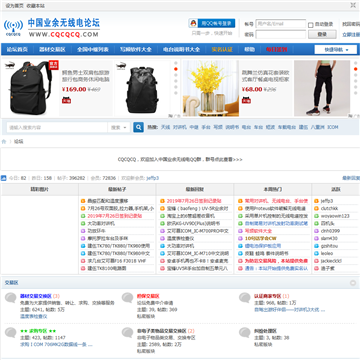
Task: Click the red badge under ¥169.00 price
Action: coord(66,100)
